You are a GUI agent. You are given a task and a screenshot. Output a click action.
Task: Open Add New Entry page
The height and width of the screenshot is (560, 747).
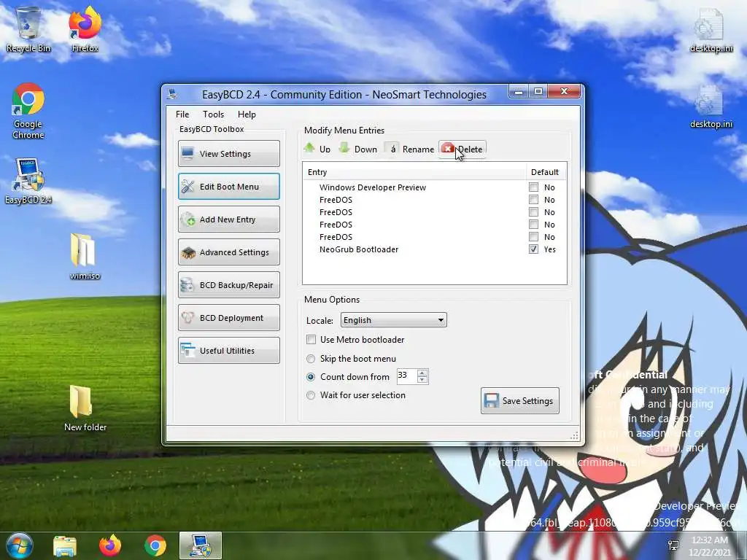tap(228, 219)
